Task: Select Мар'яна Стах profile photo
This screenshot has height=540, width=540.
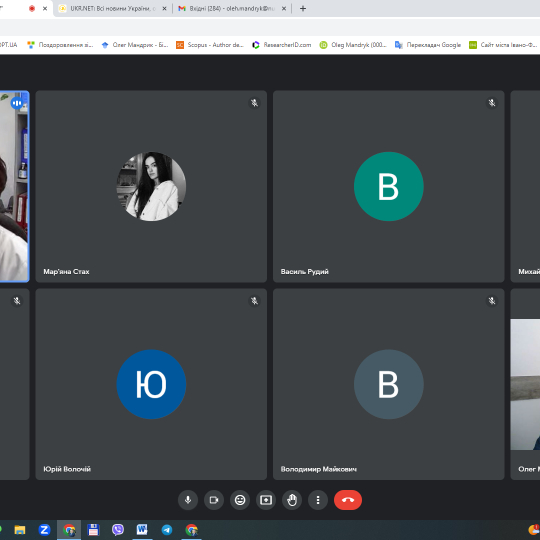Action: (x=151, y=186)
